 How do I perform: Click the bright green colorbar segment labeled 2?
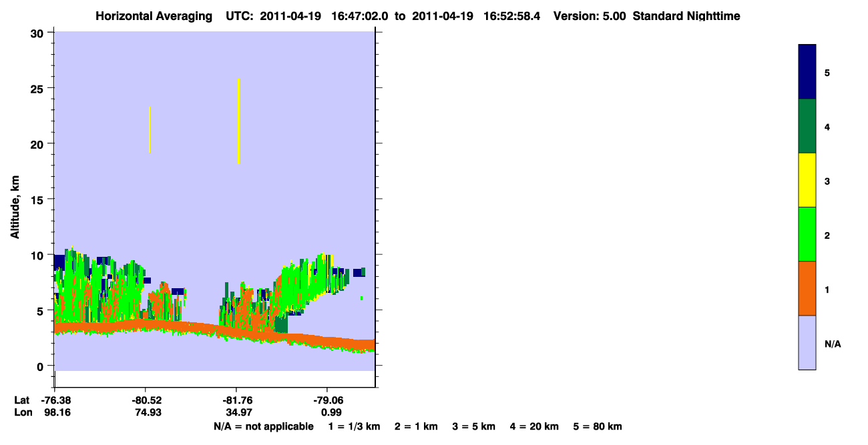pos(807,234)
